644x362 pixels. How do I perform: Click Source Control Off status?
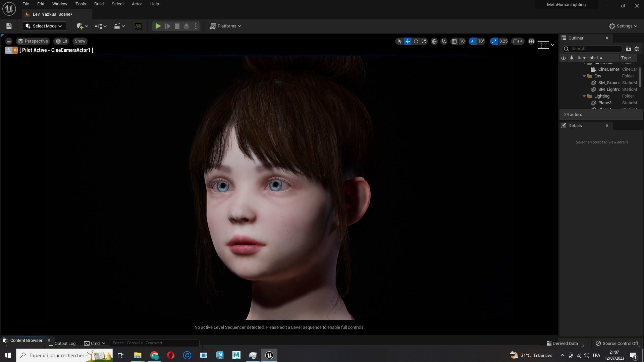[617, 344]
